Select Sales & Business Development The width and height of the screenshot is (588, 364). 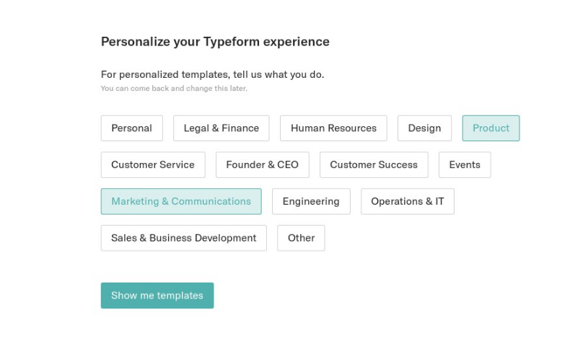[184, 238]
